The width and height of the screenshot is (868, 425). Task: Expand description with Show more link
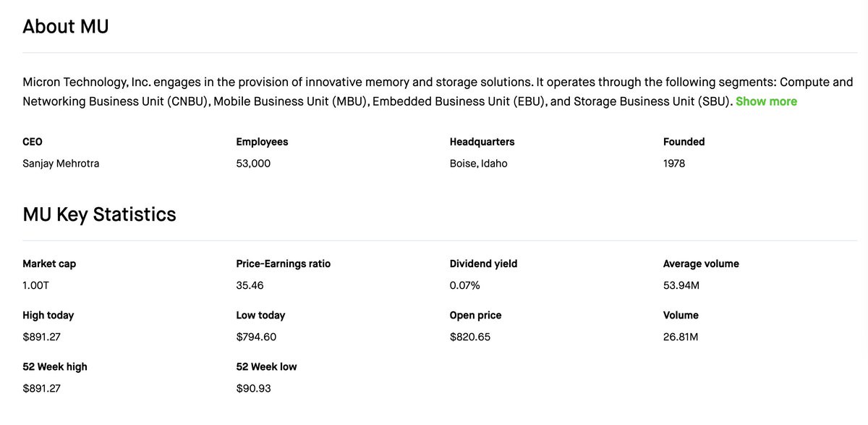coord(766,101)
